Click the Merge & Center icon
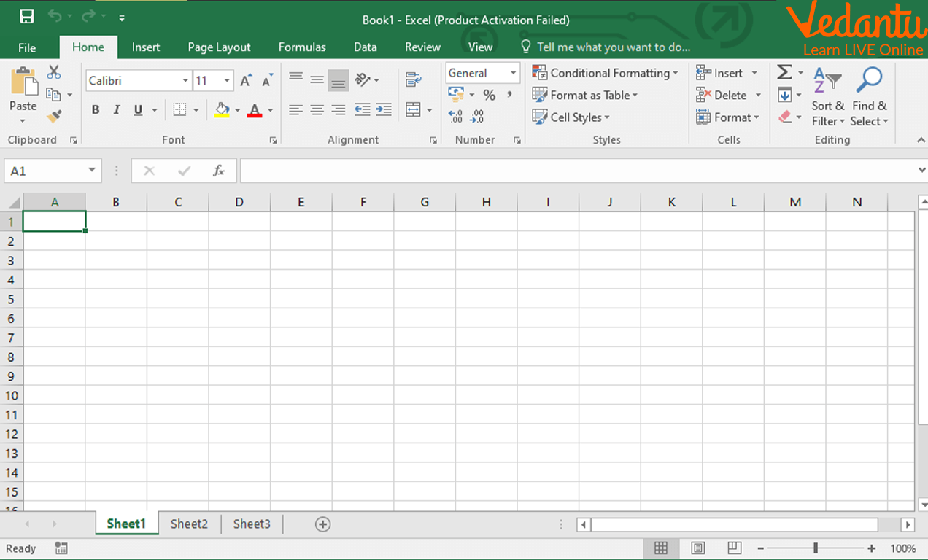 click(x=414, y=110)
